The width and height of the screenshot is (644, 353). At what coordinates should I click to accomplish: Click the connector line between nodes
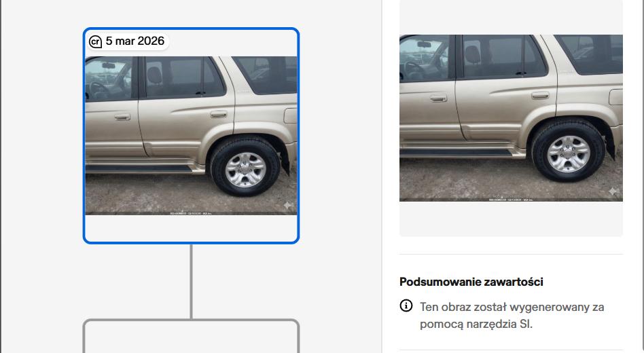191,281
